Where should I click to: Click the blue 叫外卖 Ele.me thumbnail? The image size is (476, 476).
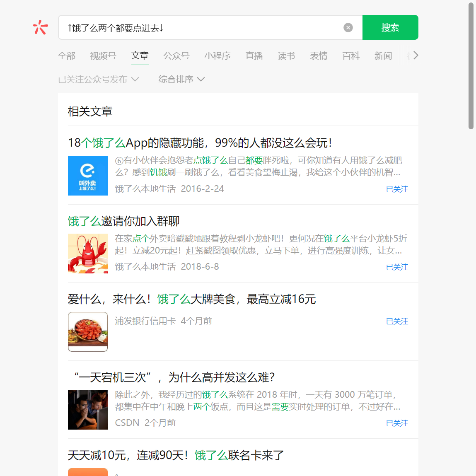pos(88,176)
